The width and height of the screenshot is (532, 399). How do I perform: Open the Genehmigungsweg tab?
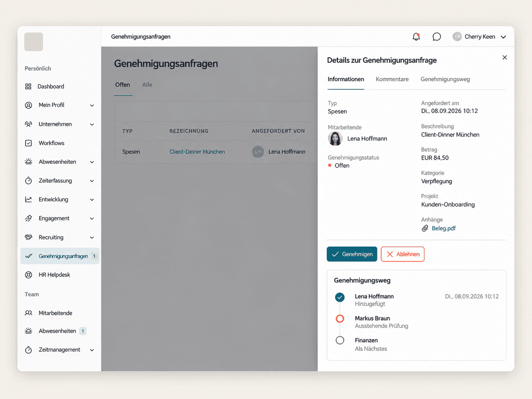[x=445, y=79]
